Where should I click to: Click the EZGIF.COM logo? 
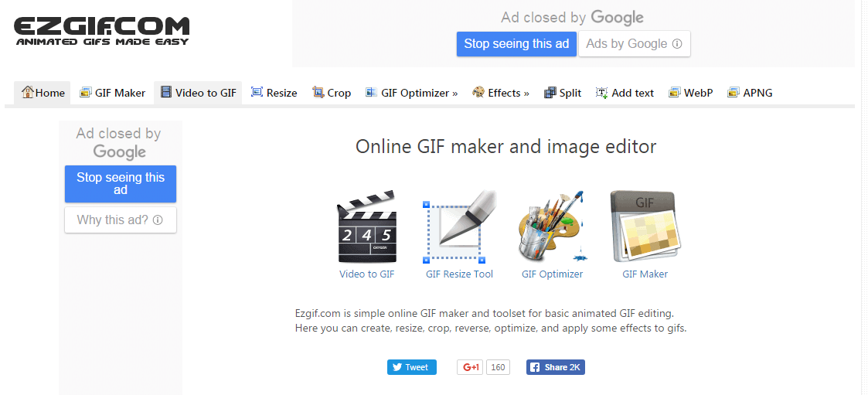[101, 31]
